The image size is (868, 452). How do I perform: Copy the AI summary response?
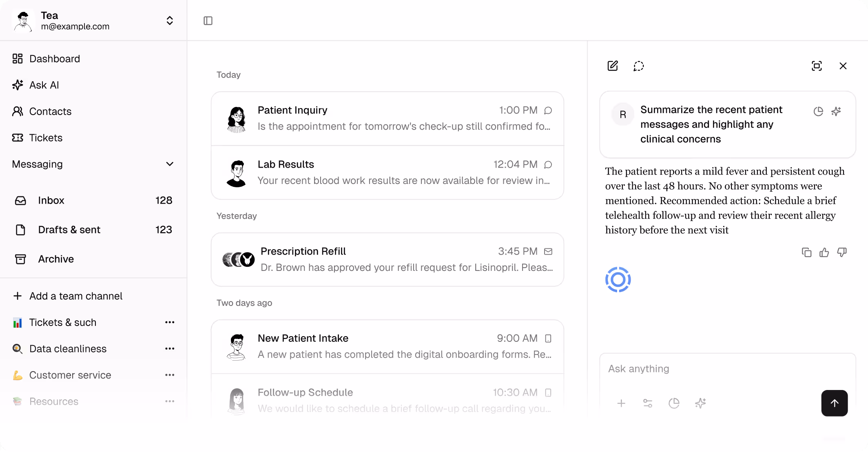806,253
